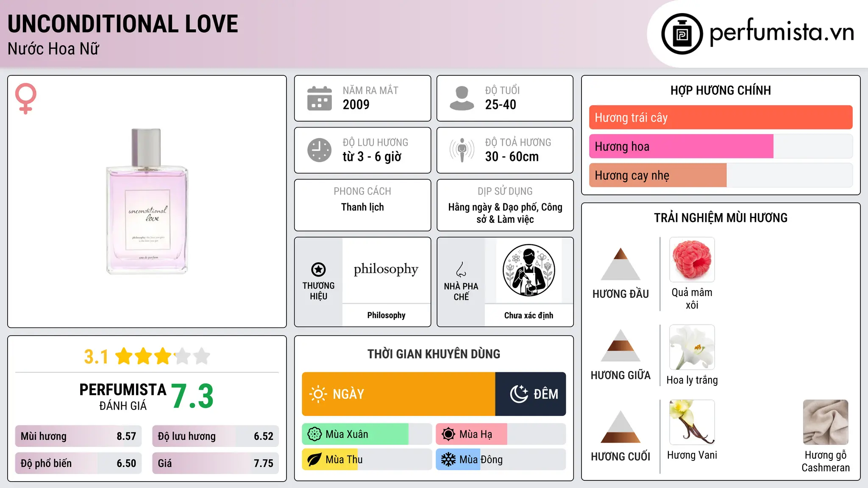Click the Quả mâm xôi note label

[x=692, y=299]
